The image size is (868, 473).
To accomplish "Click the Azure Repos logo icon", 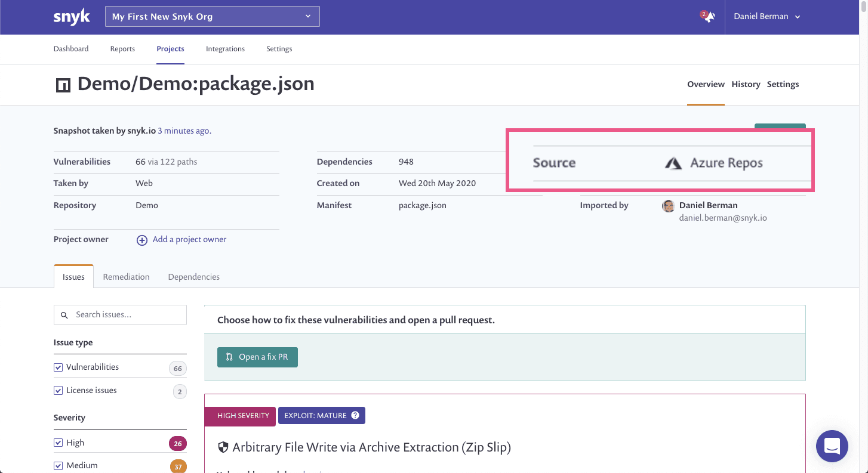I will (673, 163).
